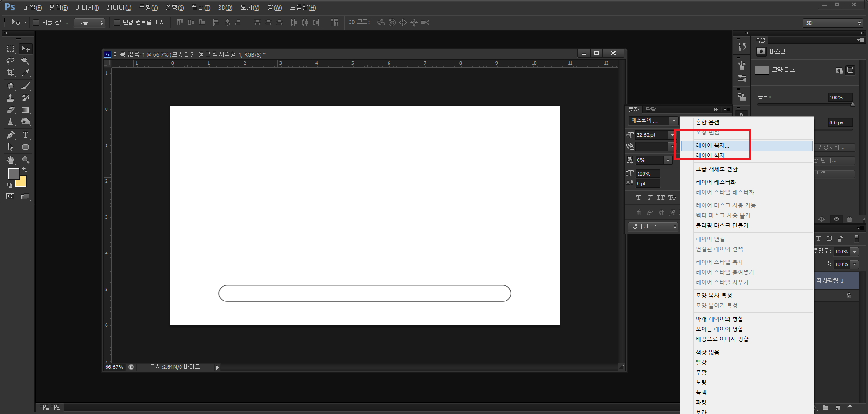
Task: Open the 타임라인 panel tab
Action: (x=50, y=407)
